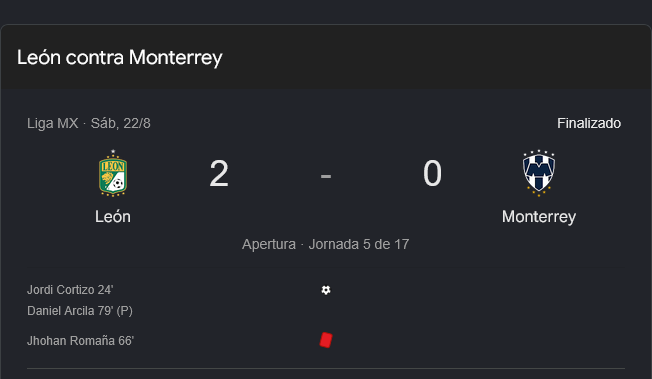Select Daniel Arcila 79' penalty entry

point(80,311)
